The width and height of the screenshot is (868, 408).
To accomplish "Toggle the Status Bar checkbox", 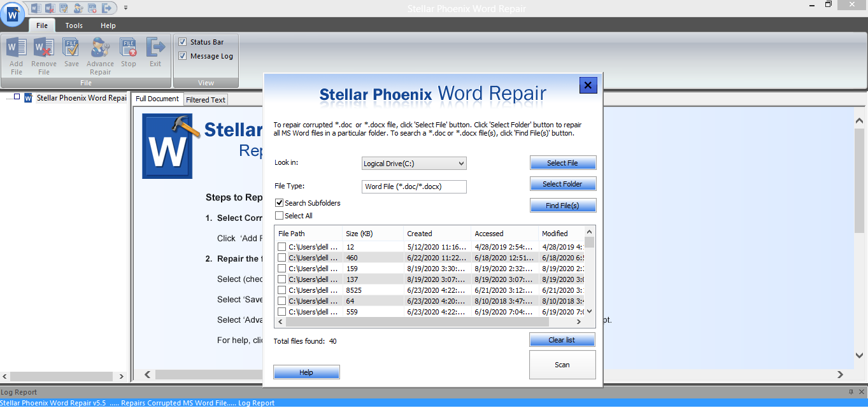I will (183, 42).
